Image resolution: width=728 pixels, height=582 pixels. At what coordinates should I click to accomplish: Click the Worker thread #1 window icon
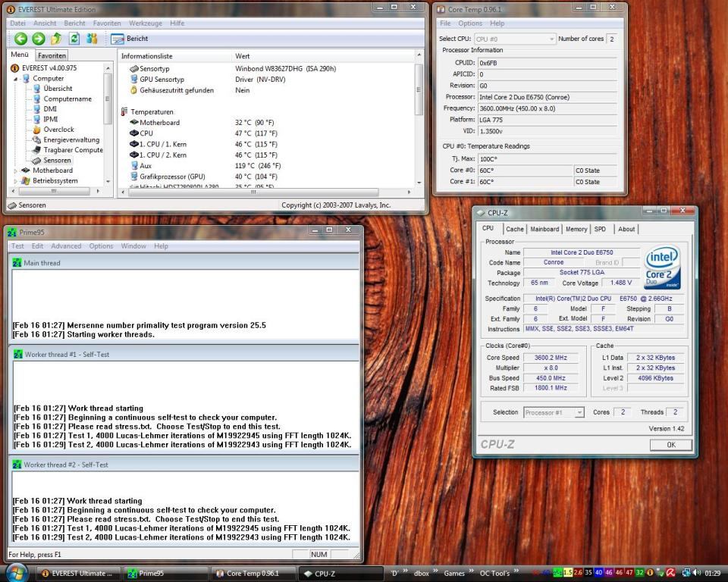(x=18, y=354)
